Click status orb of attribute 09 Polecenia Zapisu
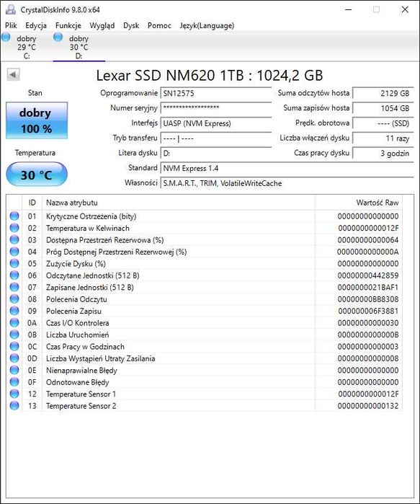420x504 pixels. (14, 311)
